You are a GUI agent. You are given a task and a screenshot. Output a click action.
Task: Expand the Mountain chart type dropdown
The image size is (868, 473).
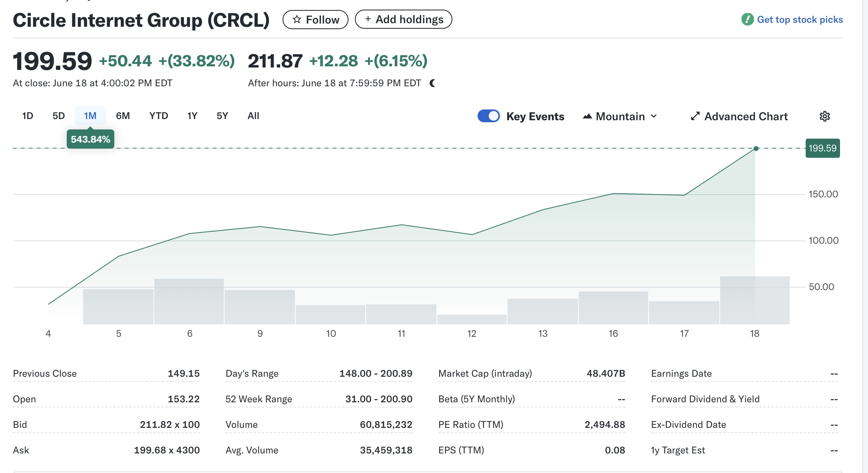[x=619, y=116]
